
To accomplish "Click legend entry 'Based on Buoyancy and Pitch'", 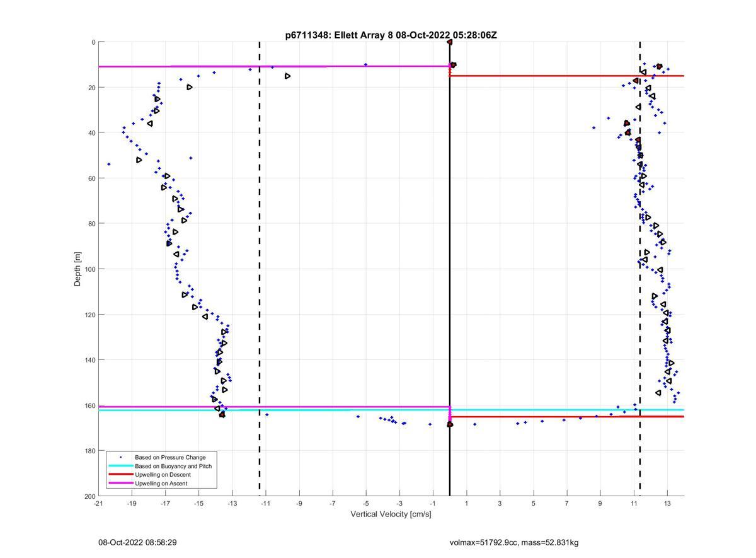I will [x=173, y=466].
